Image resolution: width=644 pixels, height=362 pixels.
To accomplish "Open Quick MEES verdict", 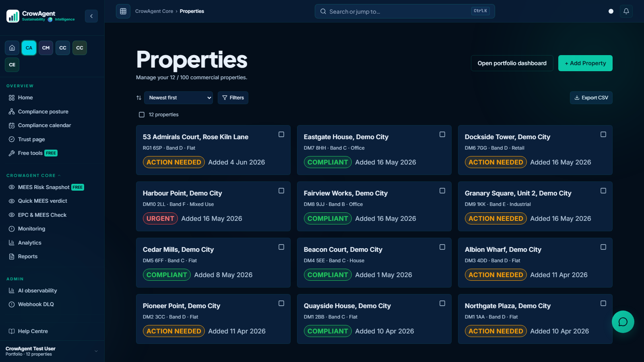I will (x=43, y=201).
